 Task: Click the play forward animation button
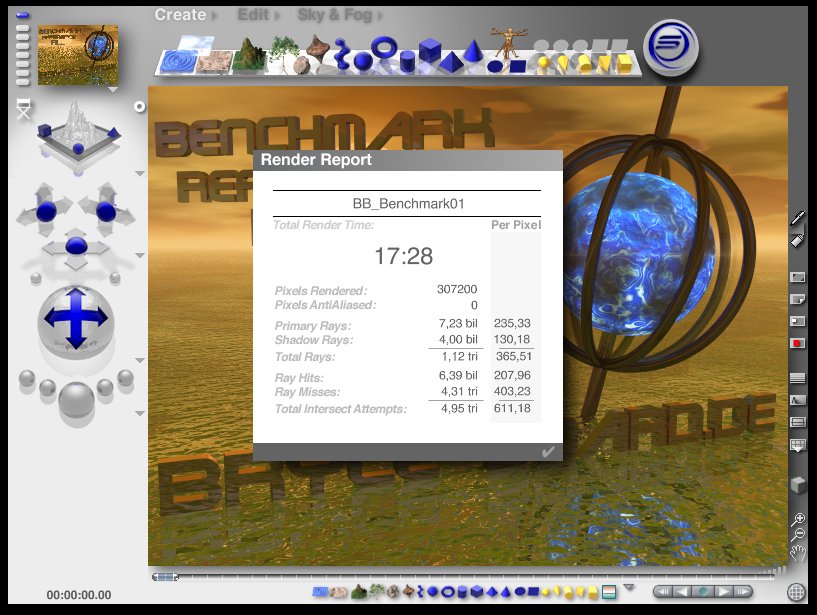[x=723, y=592]
